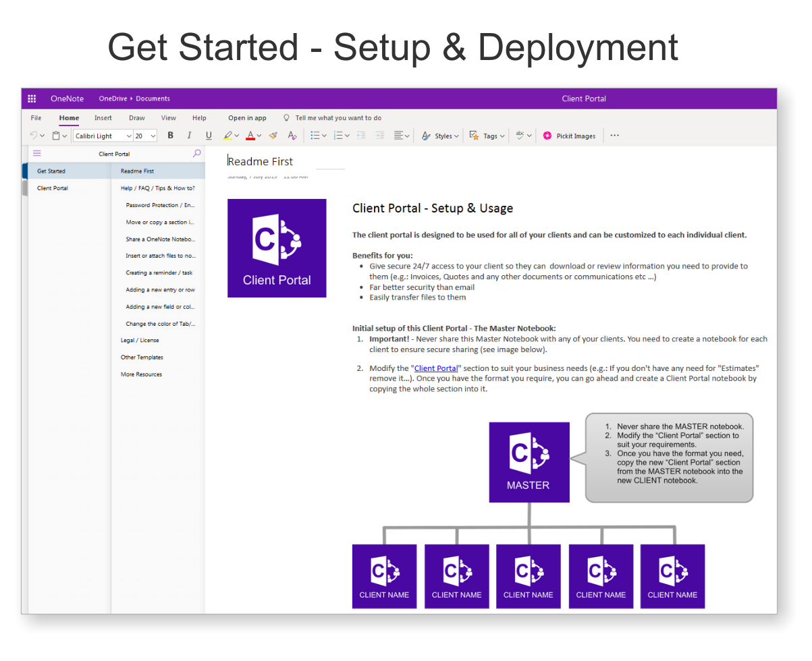Click the Format Painter icon
Viewport: 812px width, 661px height.
[x=273, y=136]
